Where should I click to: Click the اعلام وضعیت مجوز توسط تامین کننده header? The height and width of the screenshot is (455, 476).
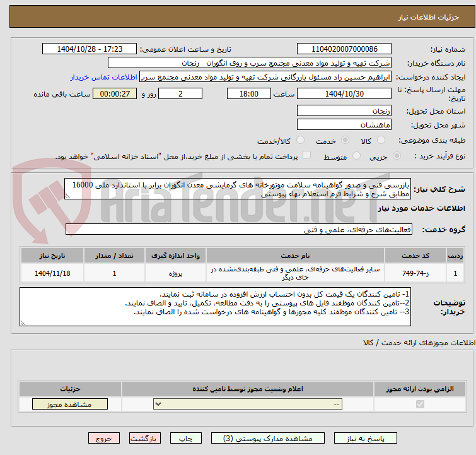(x=248, y=389)
